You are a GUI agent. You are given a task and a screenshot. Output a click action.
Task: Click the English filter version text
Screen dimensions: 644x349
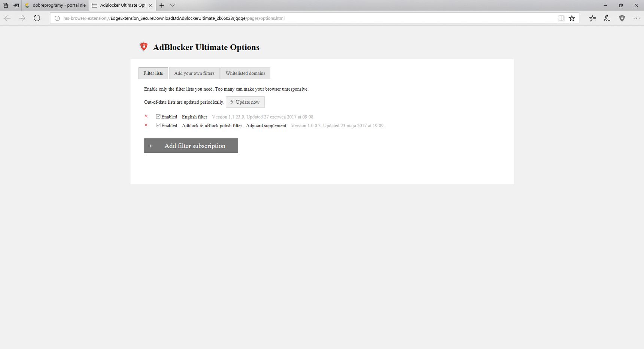(263, 117)
